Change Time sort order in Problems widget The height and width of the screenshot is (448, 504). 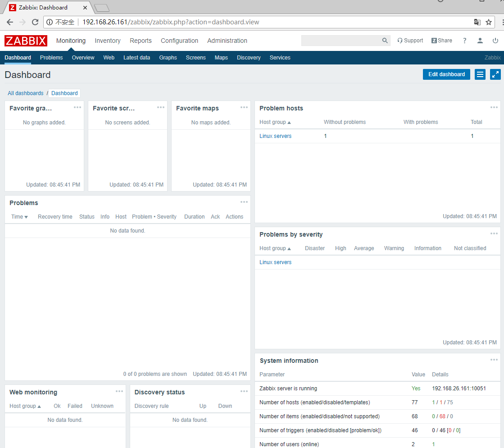tap(19, 217)
